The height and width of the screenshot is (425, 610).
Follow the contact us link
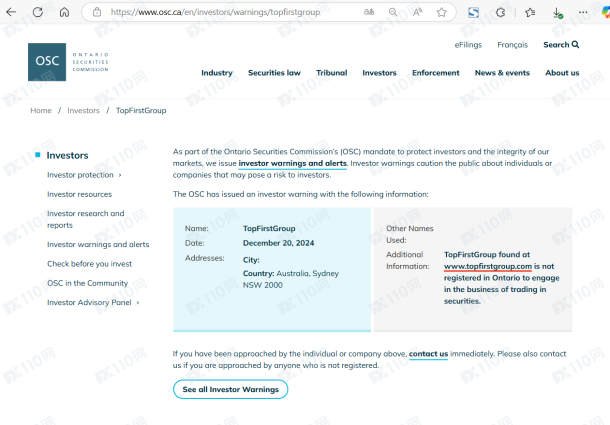[x=428, y=354]
